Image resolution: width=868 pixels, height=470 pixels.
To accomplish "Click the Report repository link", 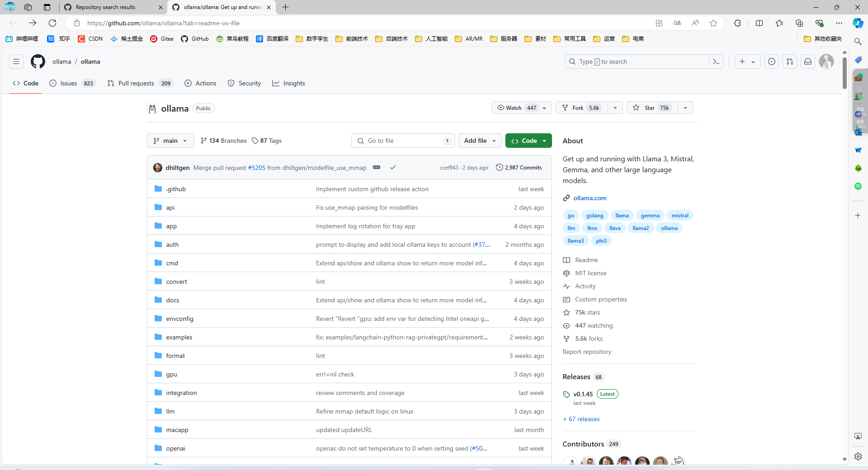I will (587, 352).
